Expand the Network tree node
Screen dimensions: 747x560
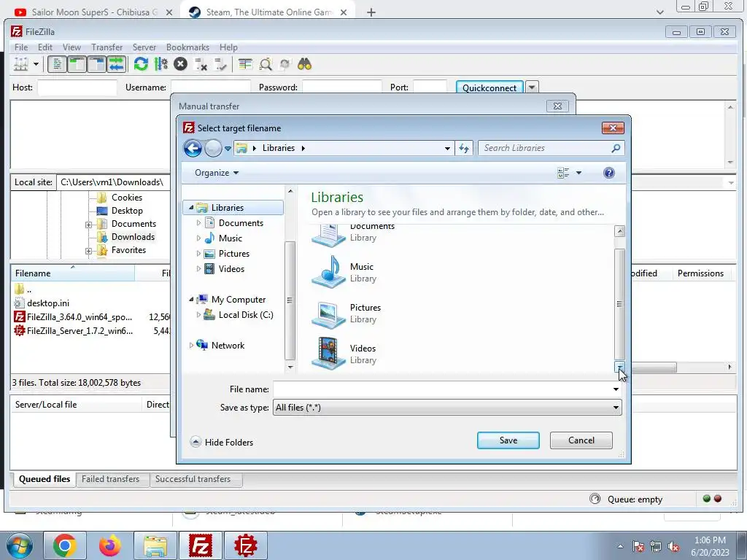pyautogui.click(x=192, y=345)
